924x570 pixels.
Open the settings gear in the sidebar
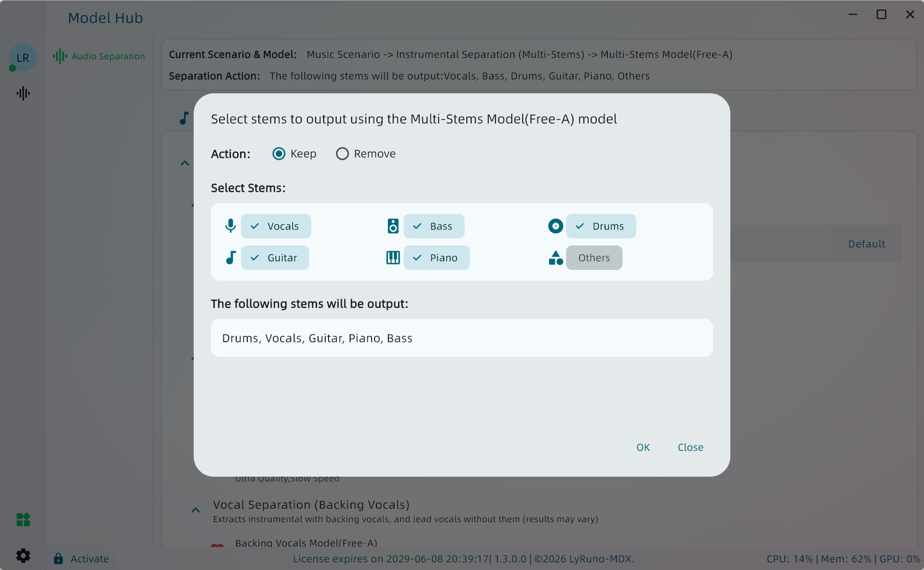(x=23, y=556)
